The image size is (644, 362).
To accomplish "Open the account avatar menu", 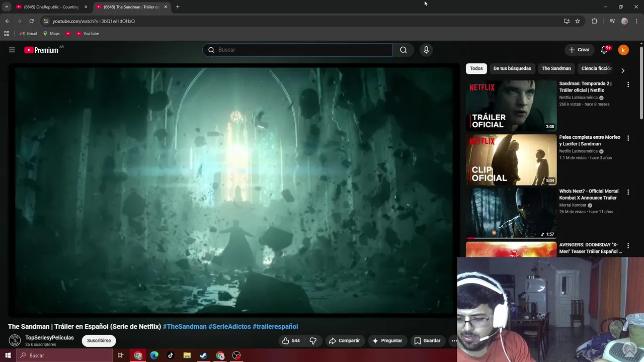I will click(x=623, y=50).
